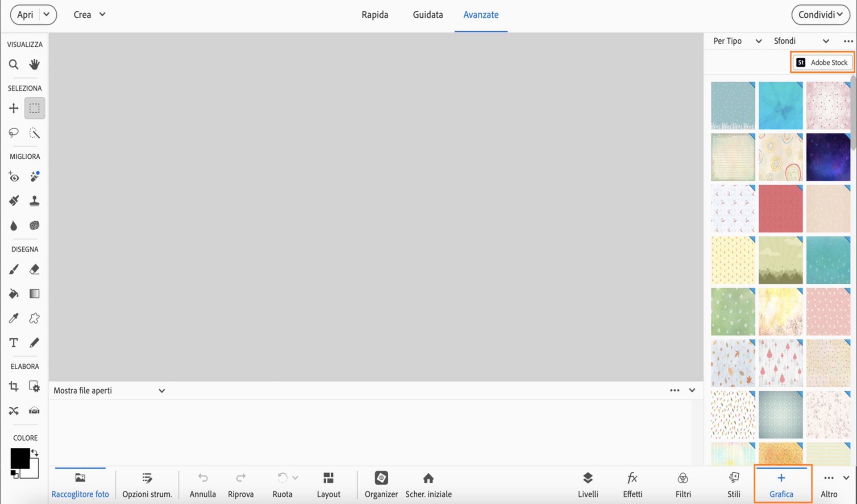
Task: Pick the Lasso selection tool
Action: (13, 132)
